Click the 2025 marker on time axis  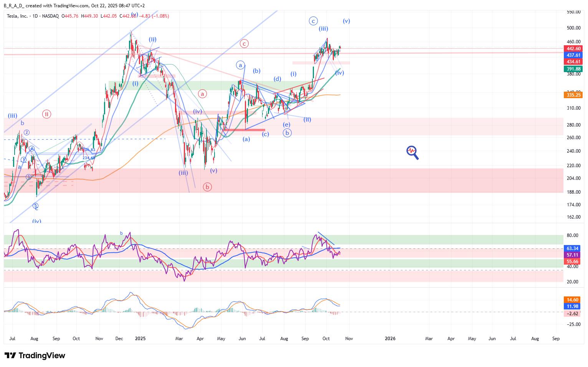[140, 339]
